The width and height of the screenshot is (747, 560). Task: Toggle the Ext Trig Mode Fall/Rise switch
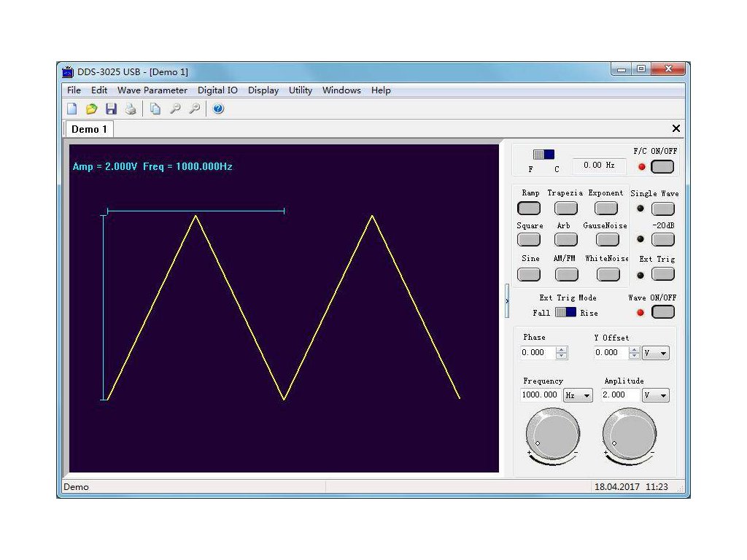tap(565, 312)
